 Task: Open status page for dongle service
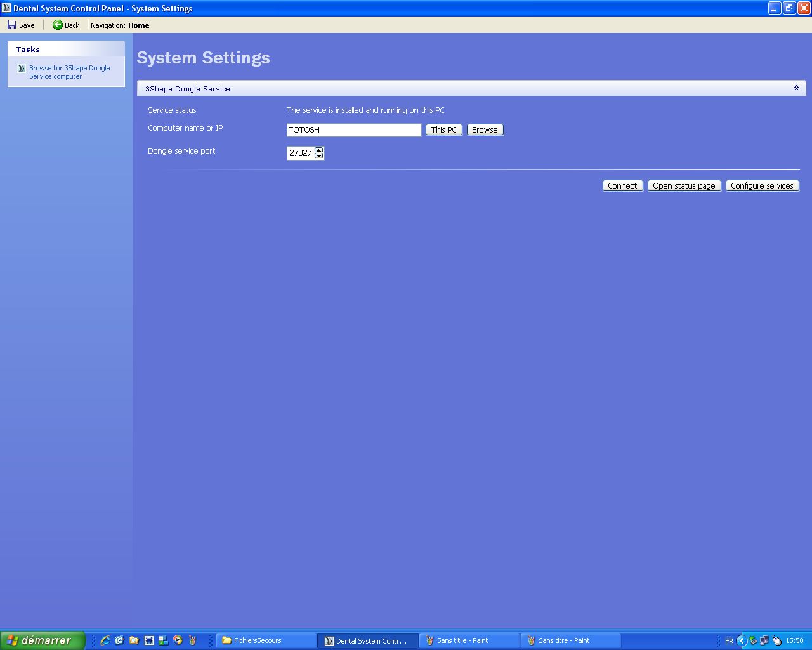click(683, 185)
